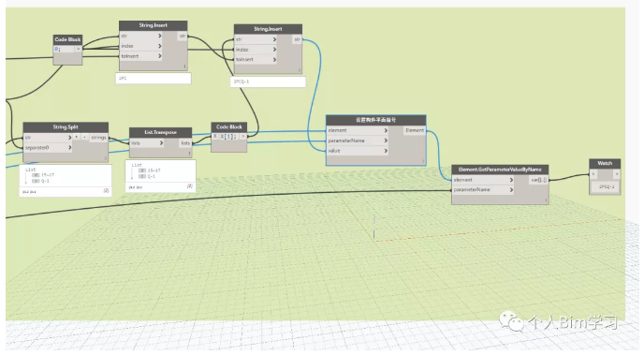Edit the X[1]; code text
The image size is (644, 355).
pos(228,137)
